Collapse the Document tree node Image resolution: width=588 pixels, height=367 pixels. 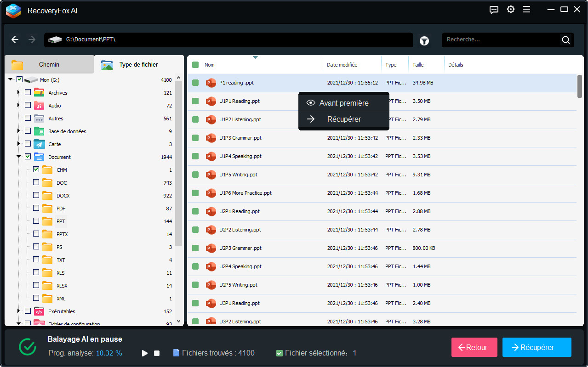click(19, 157)
